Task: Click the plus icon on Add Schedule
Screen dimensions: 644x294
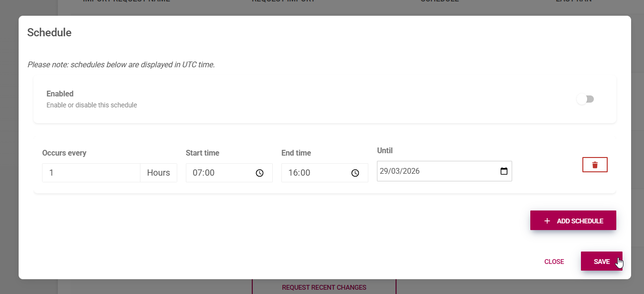Action: click(x=547, y=220)
